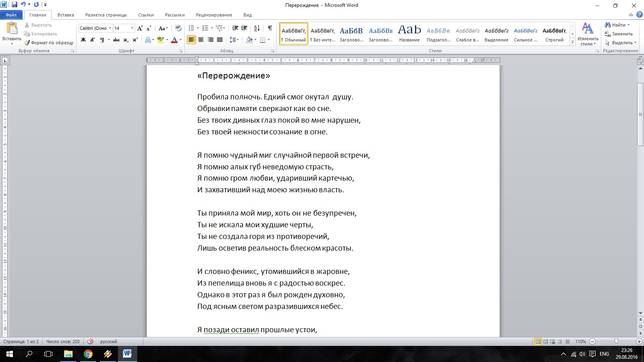Switch to Рецензирование tab
644x362 pixels.
click(214, 15)
